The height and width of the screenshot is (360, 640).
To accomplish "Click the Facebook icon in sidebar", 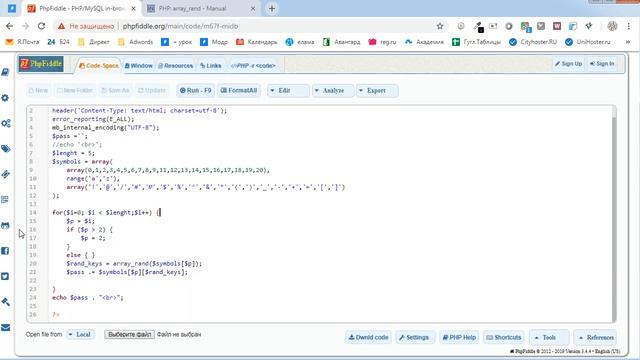I will click(5, 251).
